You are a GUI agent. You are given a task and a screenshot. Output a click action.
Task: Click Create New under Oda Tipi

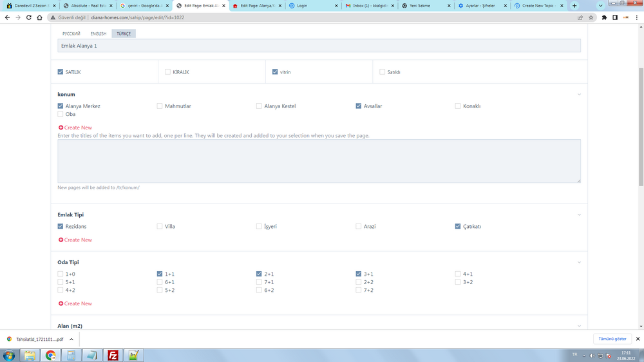(x=77, y=303)
